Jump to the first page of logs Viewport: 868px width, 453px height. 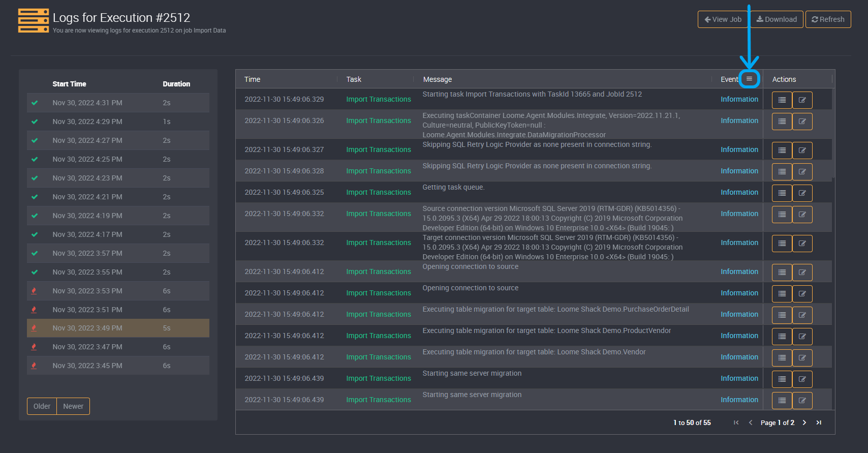[736, 422]
